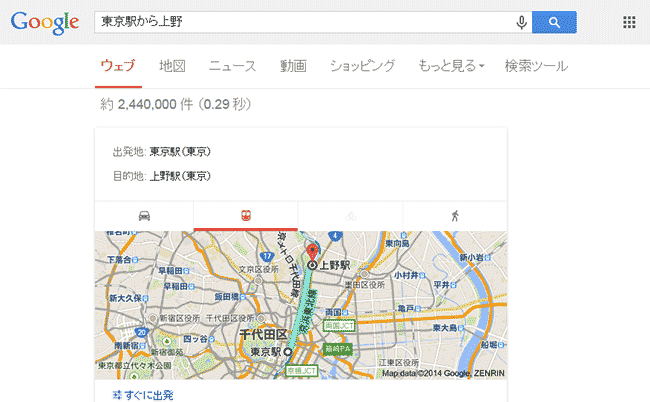650x402 pixels.
Task: Click the 文京区役所 label on map
Action: coord(259,270)
